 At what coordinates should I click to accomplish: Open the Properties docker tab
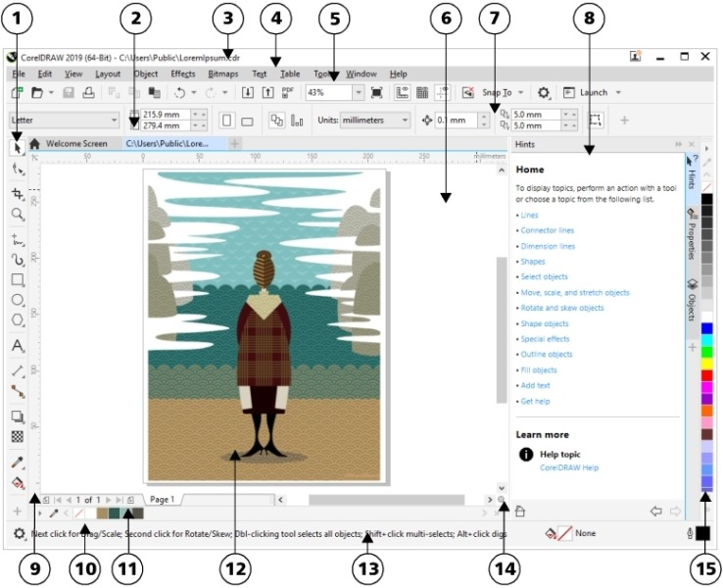click(692, 234)
